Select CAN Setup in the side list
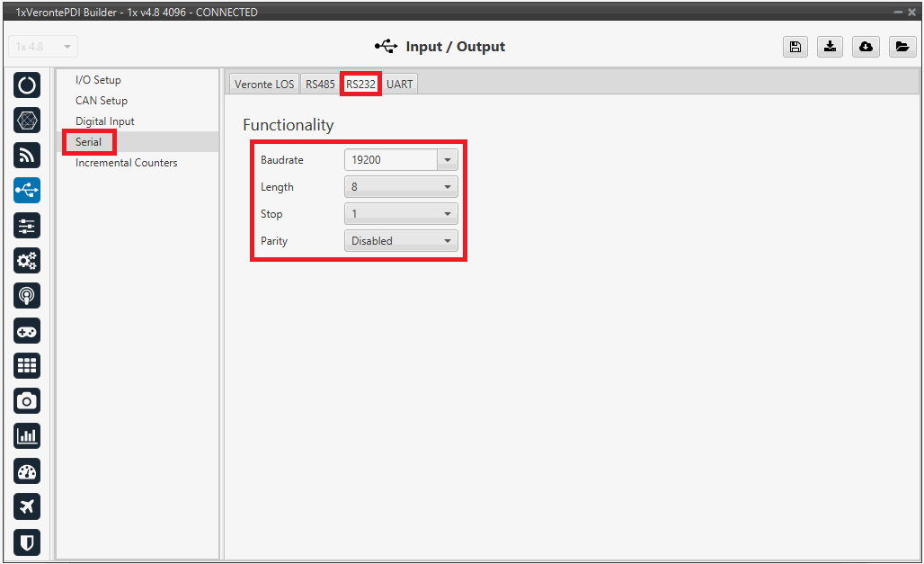The width and height of the screenshot is (924, 564). 102,101
